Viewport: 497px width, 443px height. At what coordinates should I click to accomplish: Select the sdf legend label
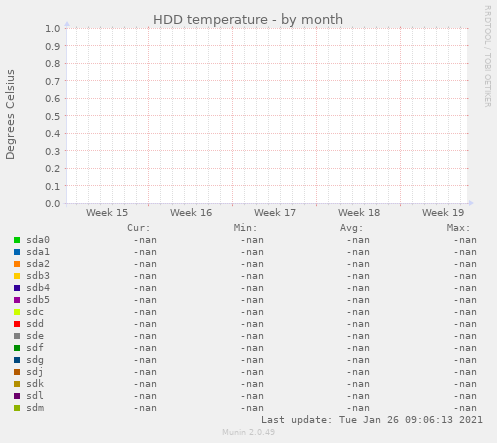point(35,348)
